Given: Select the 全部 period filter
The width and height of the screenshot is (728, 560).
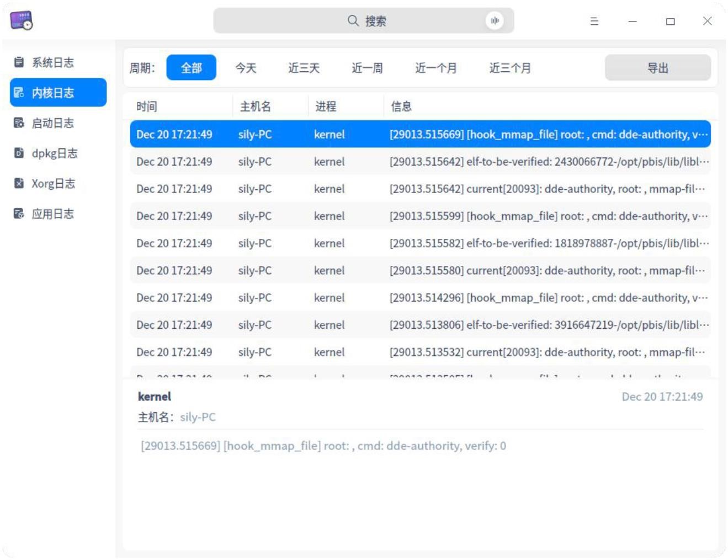Looking at the screenshot, I should point(191,68).
